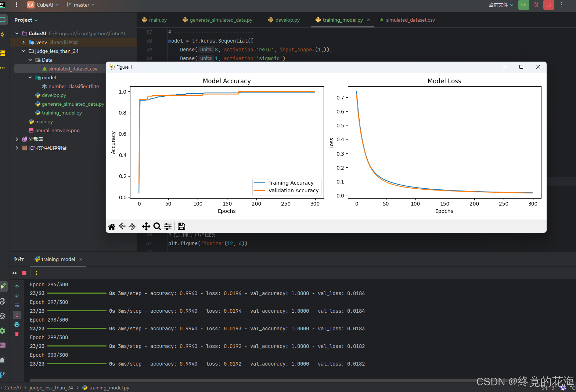Switch to simulated_dataset.csv tab
Screen dimensions: 576x392
point(407,20)
